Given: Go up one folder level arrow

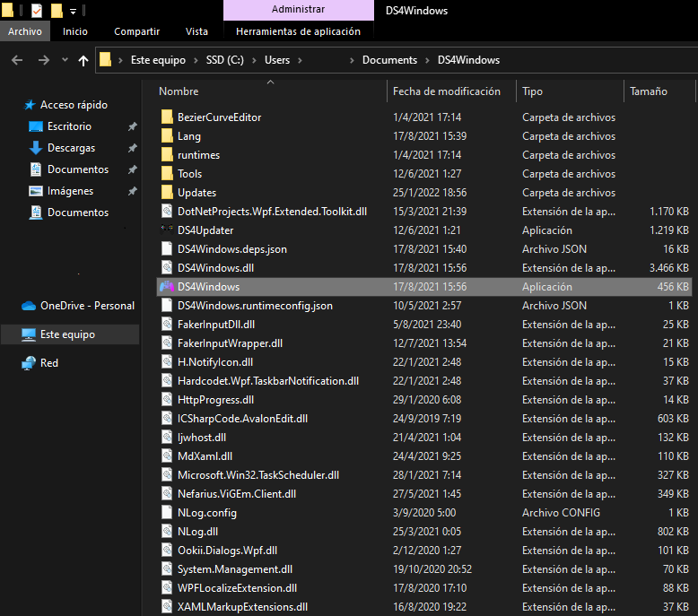Looking at the screenshot, I should click(83, 60).
